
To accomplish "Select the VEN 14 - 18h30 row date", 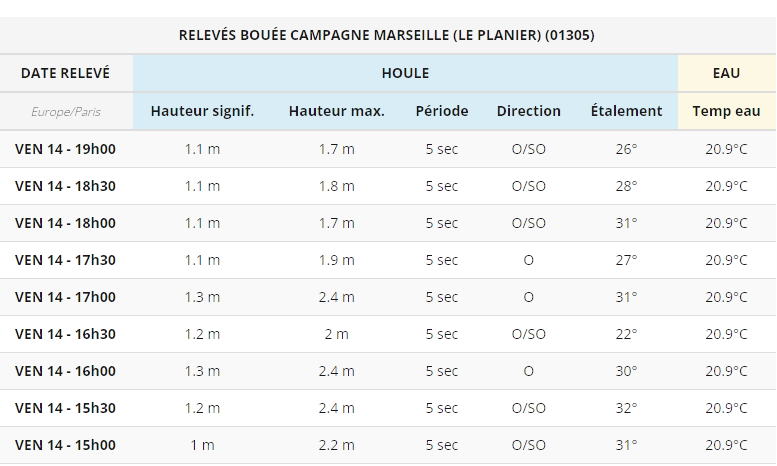I will coord(65,186).
